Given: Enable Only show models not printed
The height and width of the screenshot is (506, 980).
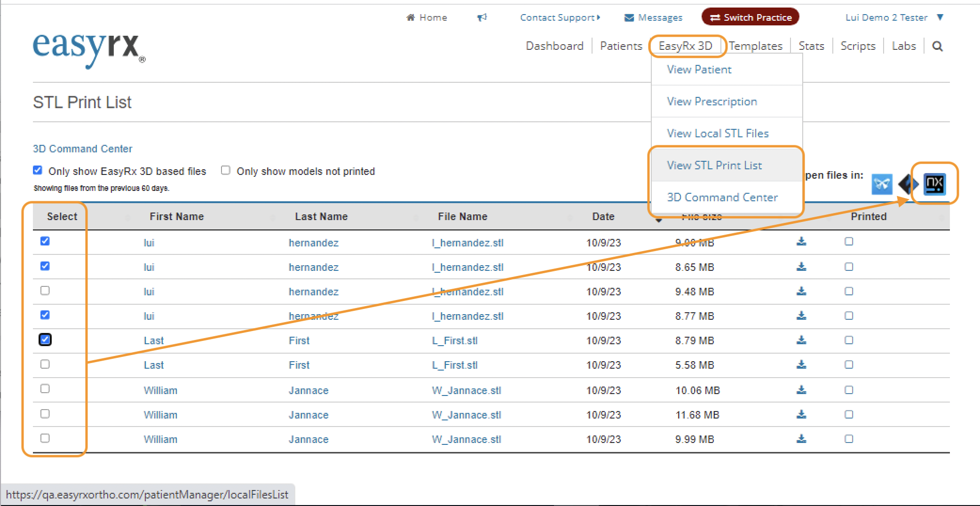Looking at the screenshot, I should pos(226,170).
